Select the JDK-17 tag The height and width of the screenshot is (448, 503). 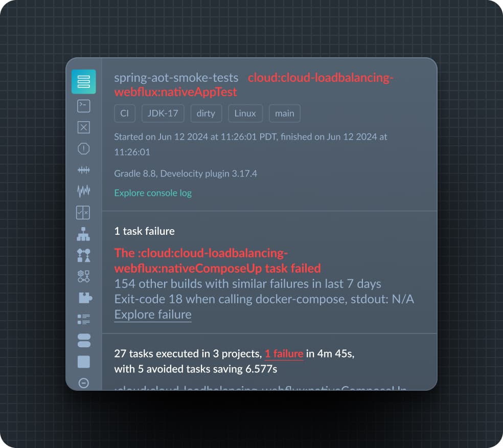click(x=163, y=114)
